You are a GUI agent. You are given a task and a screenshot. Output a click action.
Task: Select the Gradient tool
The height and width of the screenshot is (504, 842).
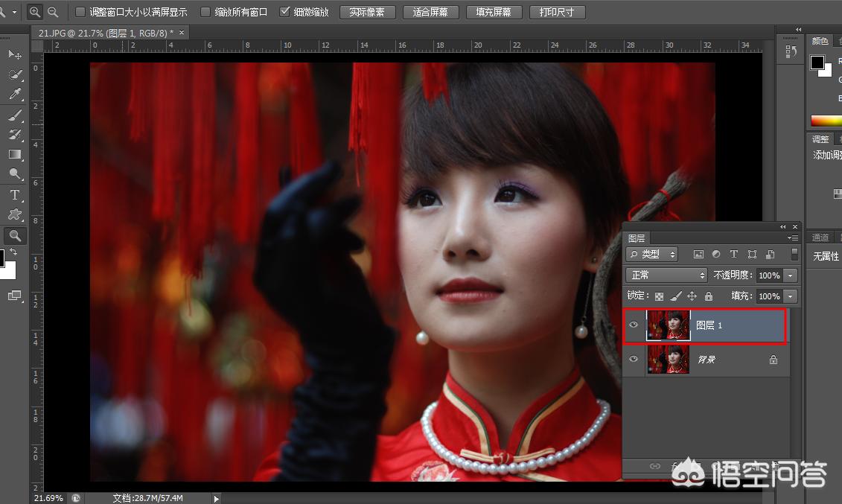tap(15, 154)
